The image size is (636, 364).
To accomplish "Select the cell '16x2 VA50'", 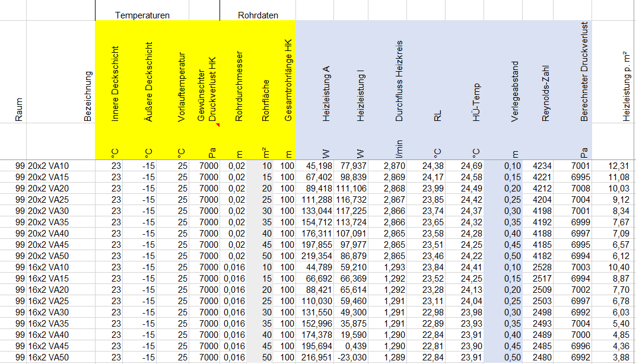I will tap(61, 357).
